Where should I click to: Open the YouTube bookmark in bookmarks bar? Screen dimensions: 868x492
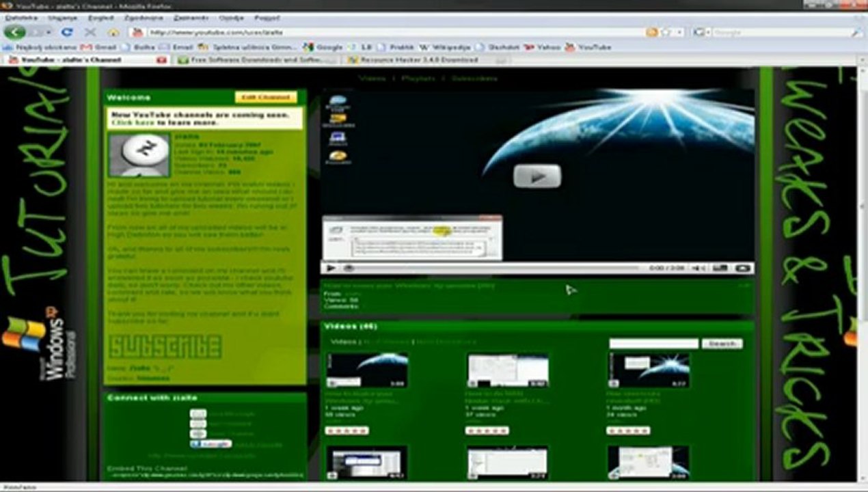click(589, 47)
